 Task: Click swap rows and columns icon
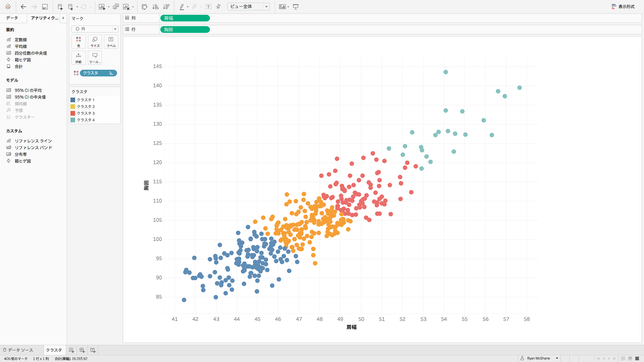[x=145, y=7]
